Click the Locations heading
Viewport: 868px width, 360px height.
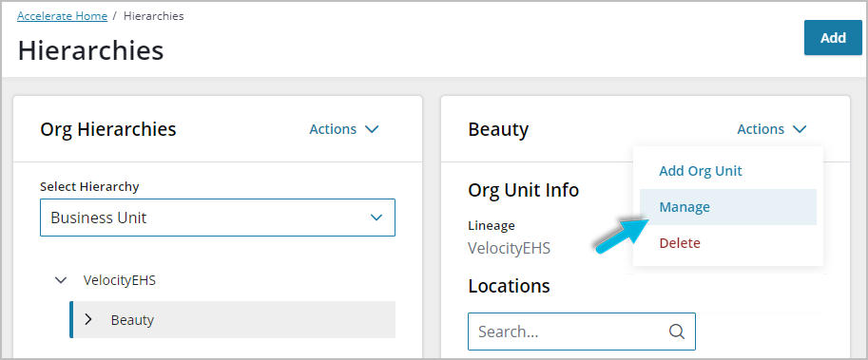pos(509,286)
